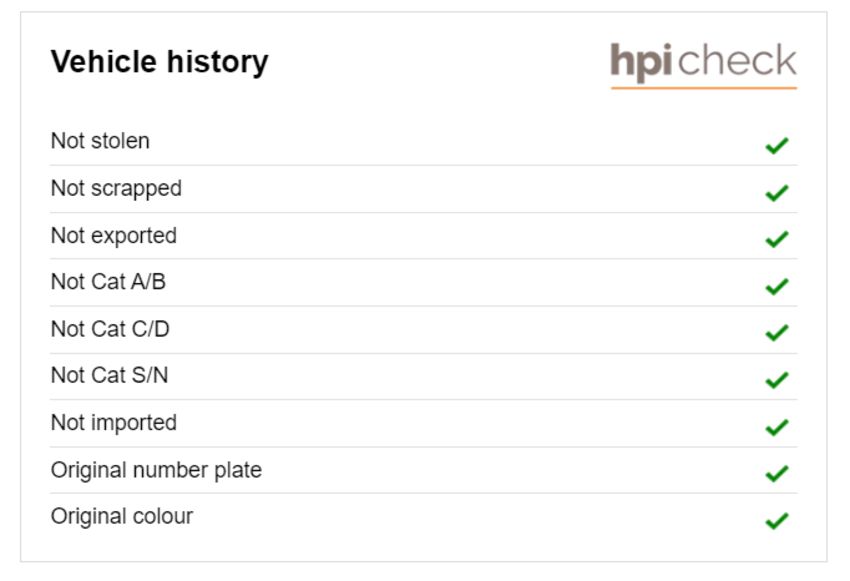
Task: Click the Vehicle history heading
Action: tap(159, 62)
